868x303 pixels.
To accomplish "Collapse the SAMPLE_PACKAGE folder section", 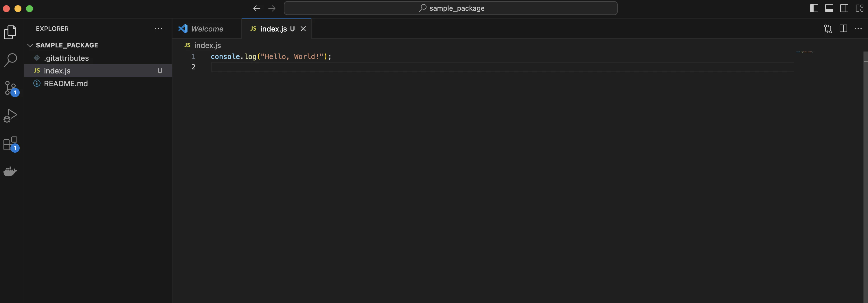I will (x=30, y=45).
